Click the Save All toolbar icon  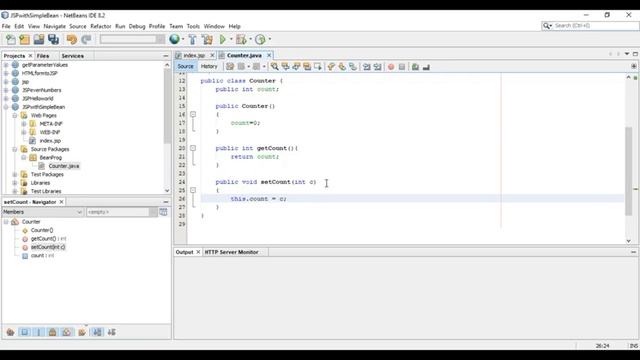tap(53, 40)
